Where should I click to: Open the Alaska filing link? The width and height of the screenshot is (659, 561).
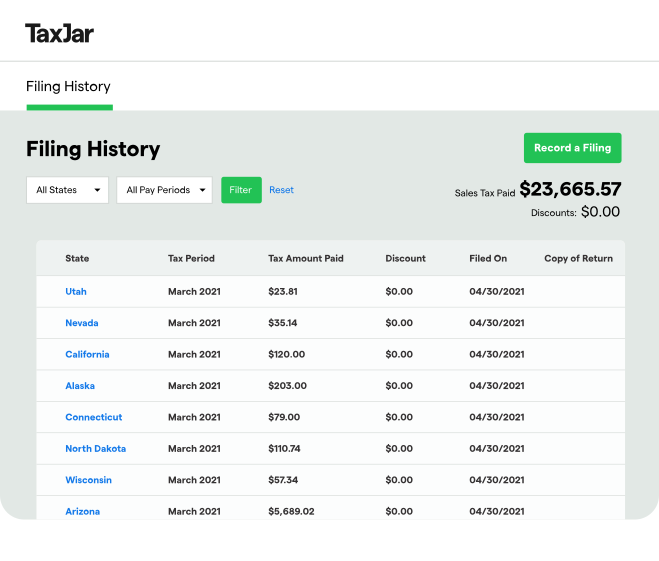coord(80,386)
